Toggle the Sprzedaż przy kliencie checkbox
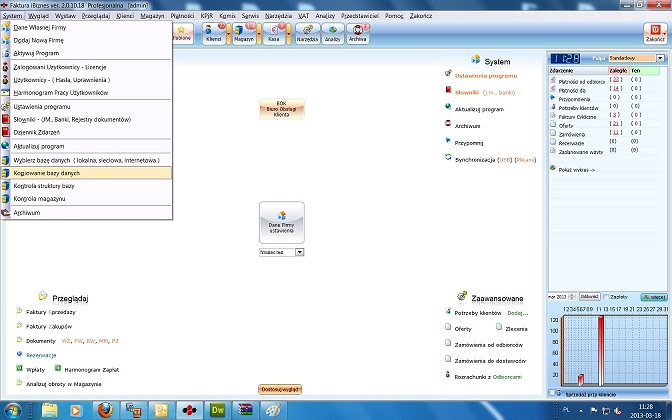The image size is (672, 420). click(x=552, y=393)
